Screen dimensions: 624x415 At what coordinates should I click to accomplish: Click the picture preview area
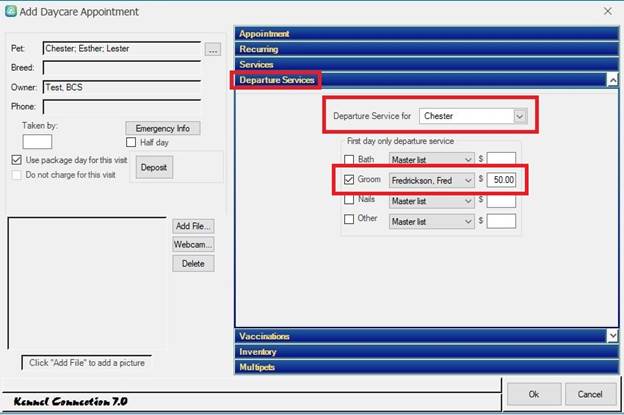(87, 283)
